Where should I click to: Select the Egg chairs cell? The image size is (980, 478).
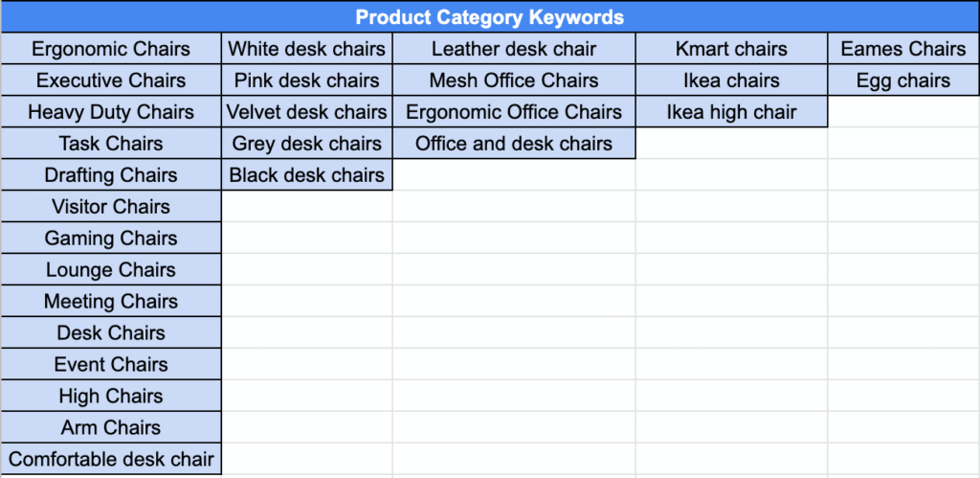point(903,80)
